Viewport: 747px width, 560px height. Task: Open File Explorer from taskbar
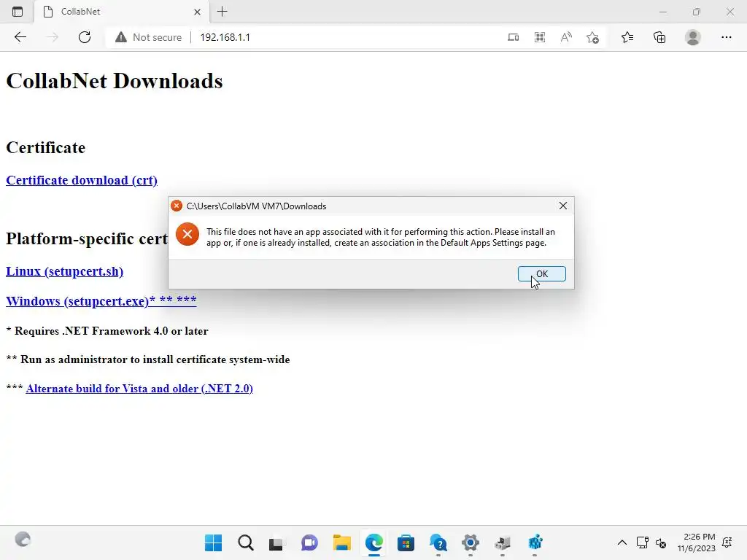tap(341, 542)
